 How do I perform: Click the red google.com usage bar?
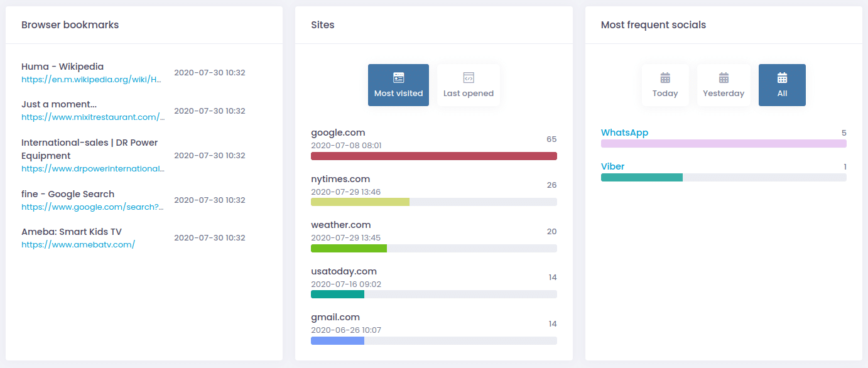(434, 156)
